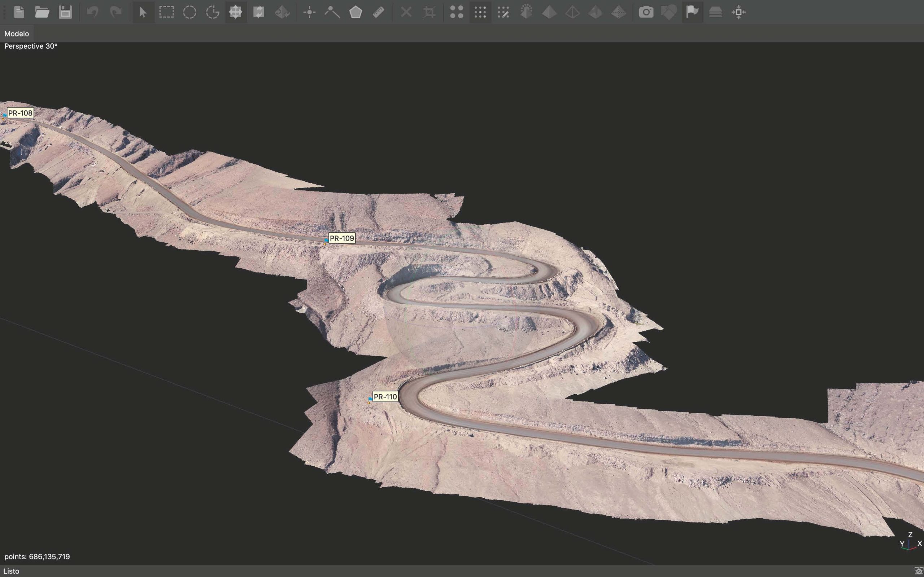Toggle Show Markers flag icon
This screenshot has width=924, height=577.
tap(692, 12)
